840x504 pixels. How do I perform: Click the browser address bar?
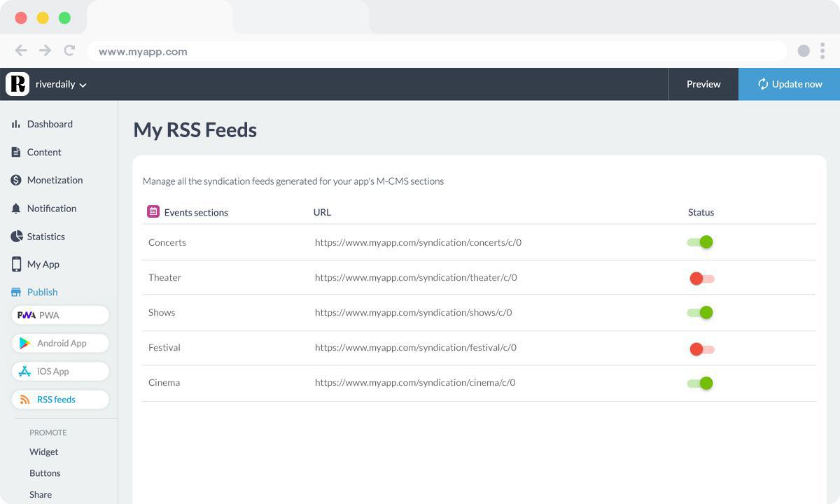(x=434, y=51)
